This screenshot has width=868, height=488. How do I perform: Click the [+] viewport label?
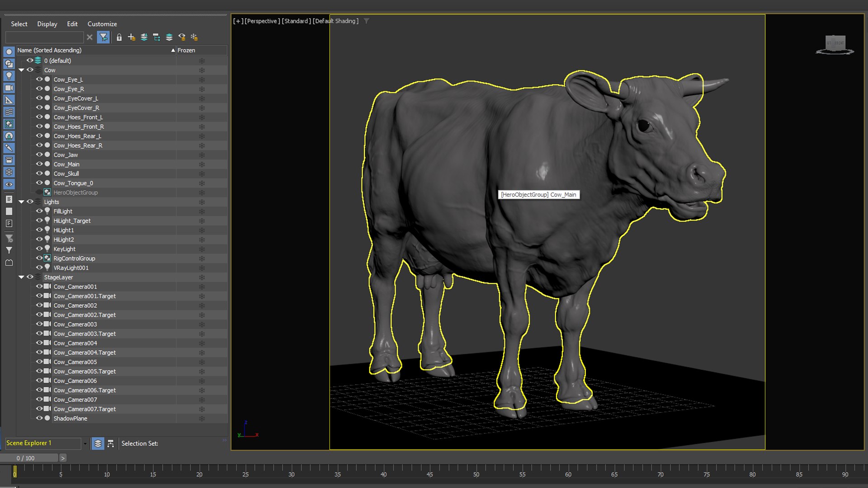(x=238, y=21)
